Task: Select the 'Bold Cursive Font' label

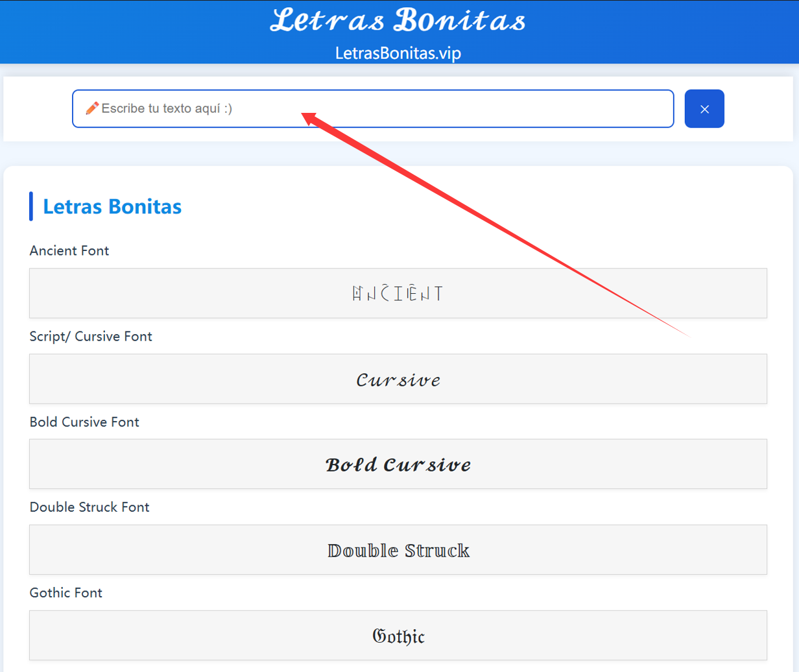Action: coord(84,422)
